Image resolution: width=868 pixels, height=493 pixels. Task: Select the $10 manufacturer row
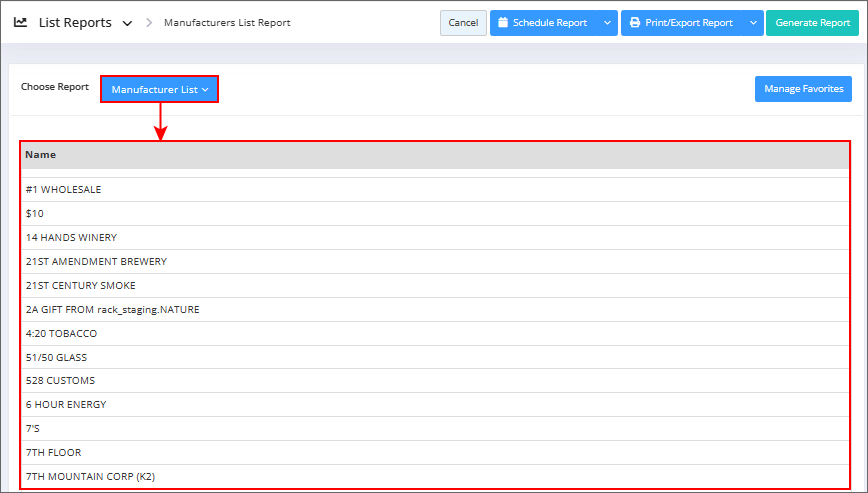click(x=435, y=214)
